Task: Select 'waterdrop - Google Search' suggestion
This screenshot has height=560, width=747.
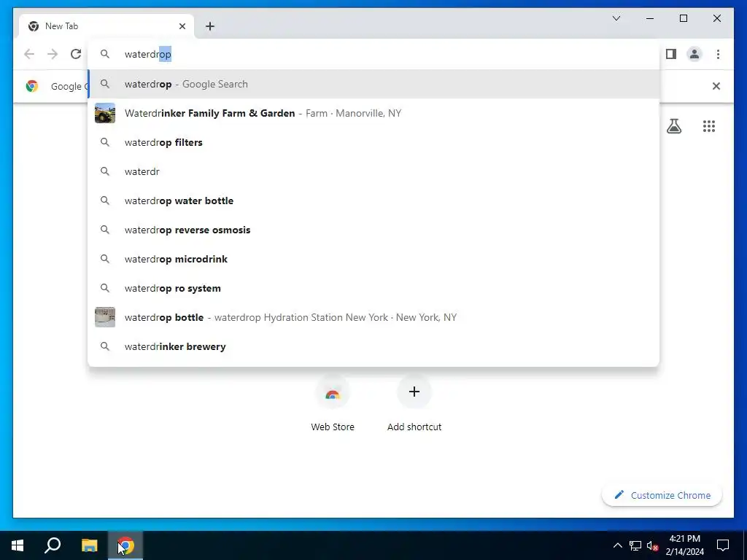Action: (x=374, y=84)
